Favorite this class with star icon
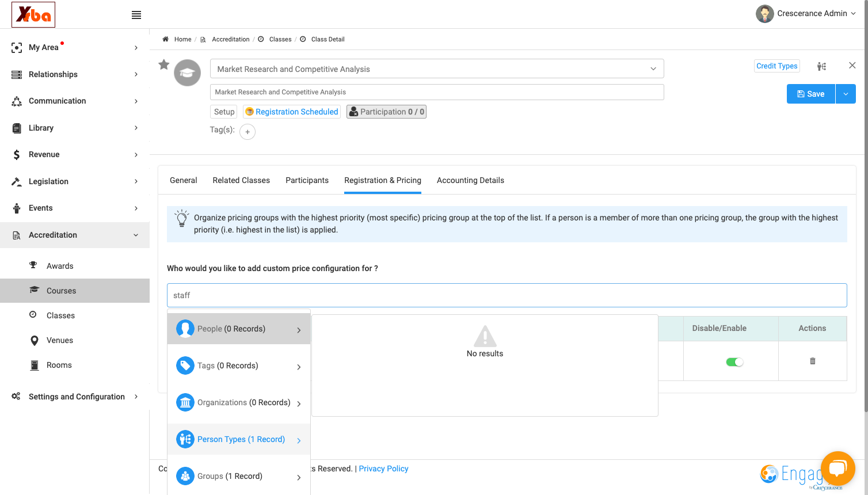Image resolution: width=868 pixels, height=495 pixels. point(164,64)
